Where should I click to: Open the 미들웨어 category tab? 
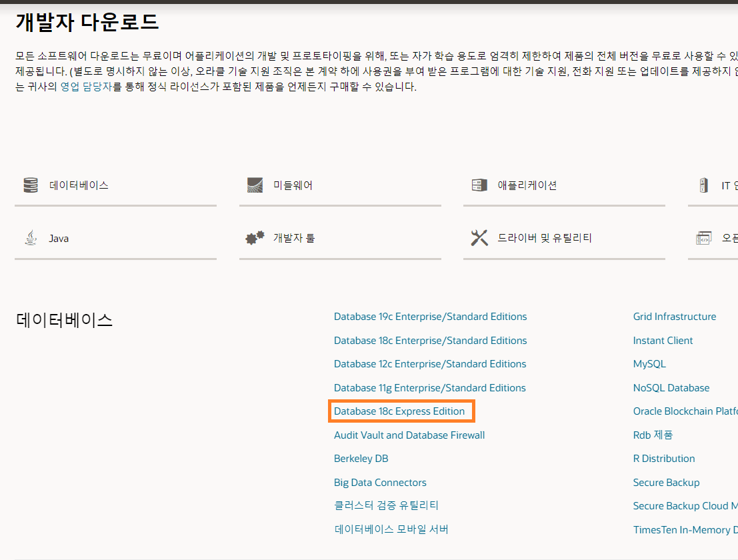point(340,185)
